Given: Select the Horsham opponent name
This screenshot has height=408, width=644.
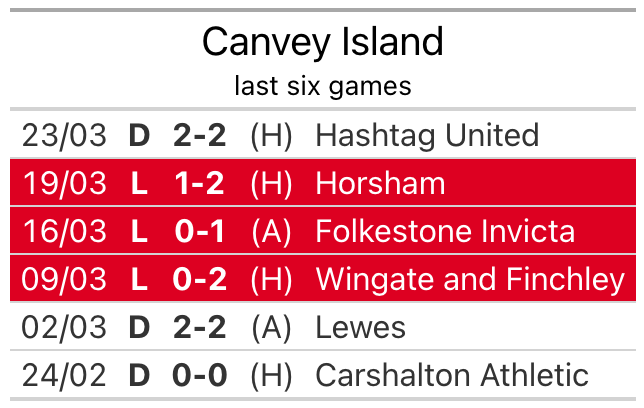Looking at the screenshot, I should point(380,183).
